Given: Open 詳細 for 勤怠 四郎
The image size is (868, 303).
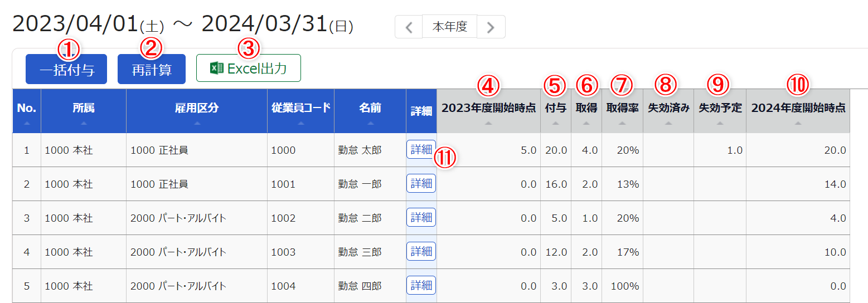Looking at the screenshot, I should [421, 286].
